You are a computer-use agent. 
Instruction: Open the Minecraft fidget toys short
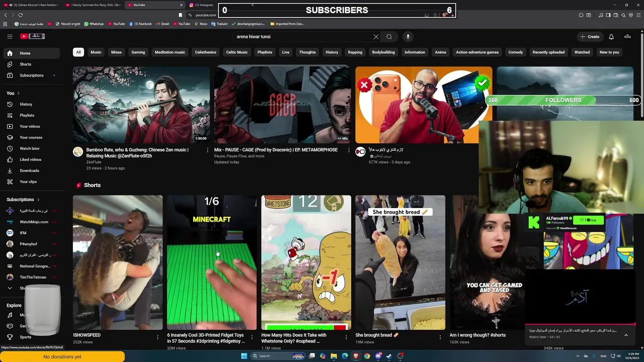pyautogui.click(x=212, y=262)
